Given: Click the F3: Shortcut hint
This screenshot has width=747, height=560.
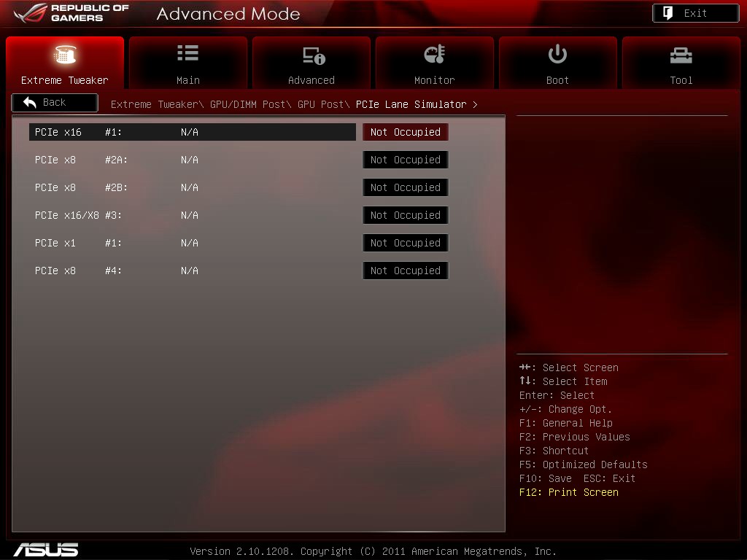Looking at the screenshot, I should 554,451.
